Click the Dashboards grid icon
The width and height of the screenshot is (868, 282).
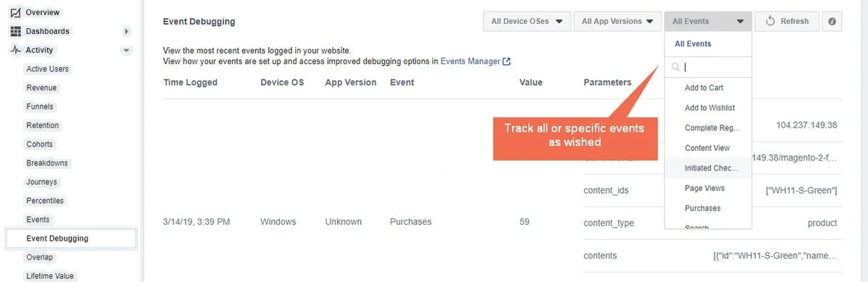click(x=15, y=31)
